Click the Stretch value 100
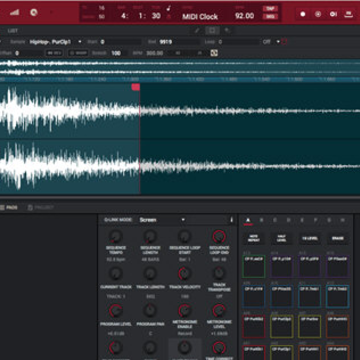Image resolution: width=360 pixels, height=360 pixels. 119,53
